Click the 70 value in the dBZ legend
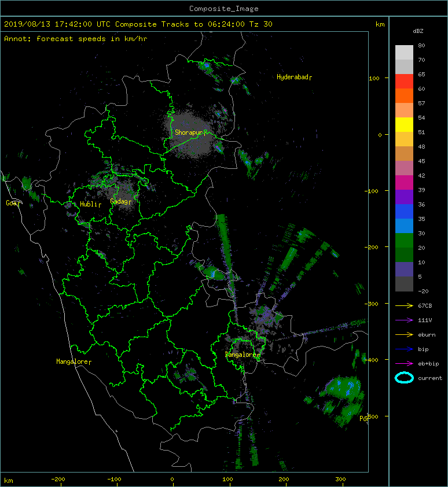The height and width of the screenshot is (487, 448). click(421, 60)
